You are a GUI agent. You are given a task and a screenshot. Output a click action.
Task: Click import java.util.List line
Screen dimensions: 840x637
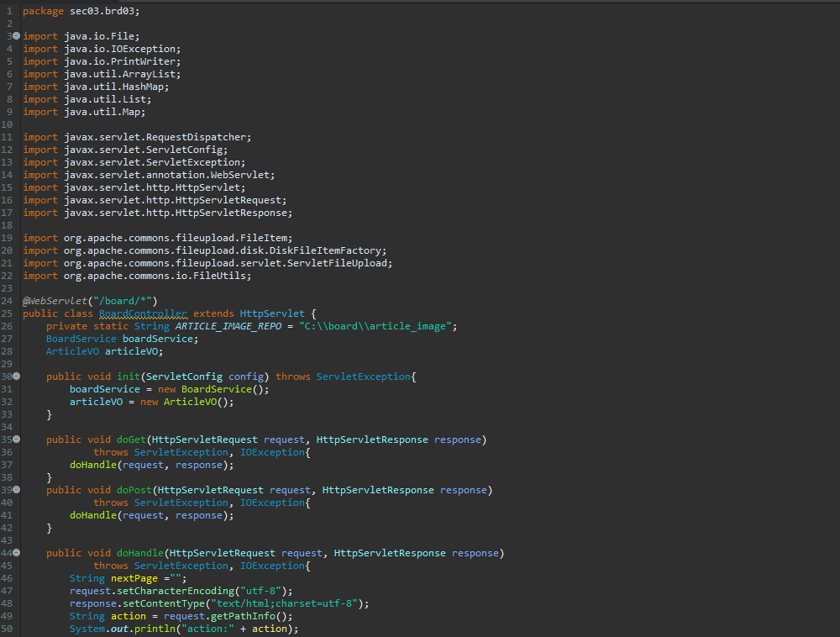coord(87,99)
